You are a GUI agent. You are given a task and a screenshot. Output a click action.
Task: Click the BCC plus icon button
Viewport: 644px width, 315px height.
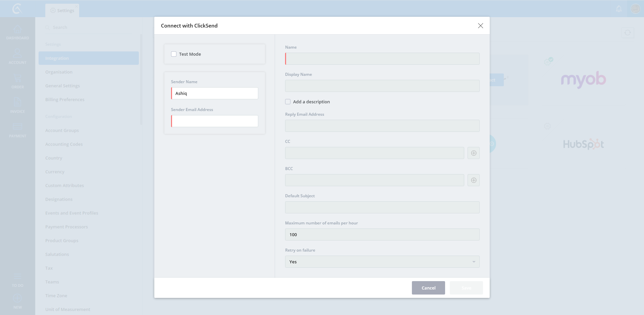pos(473,180)
